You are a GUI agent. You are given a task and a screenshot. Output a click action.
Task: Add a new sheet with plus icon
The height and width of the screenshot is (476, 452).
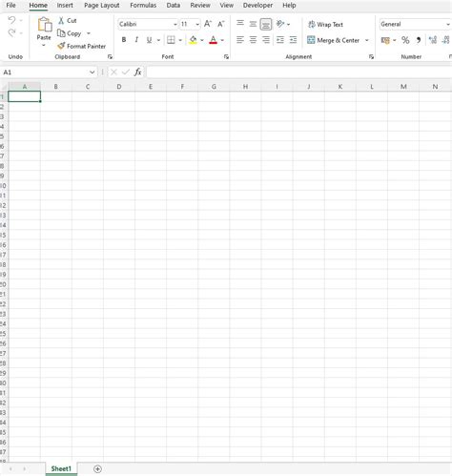pyautogui.click(x=97, y=468)
